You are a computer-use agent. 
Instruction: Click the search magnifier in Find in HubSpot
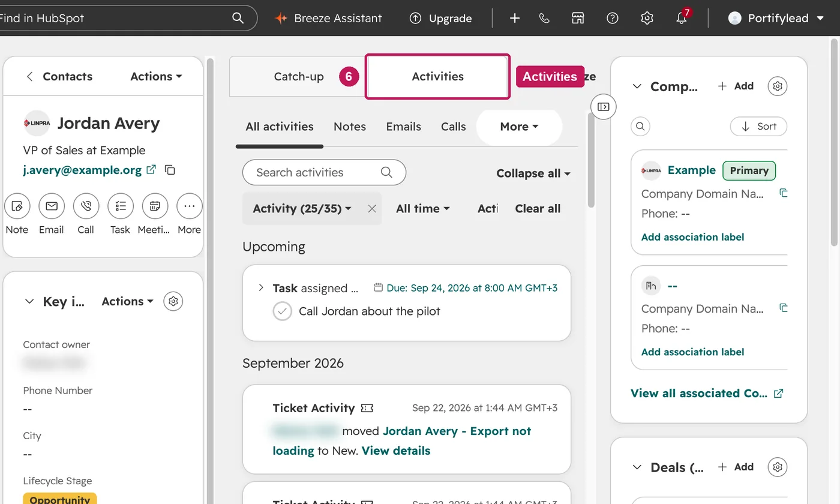click(x=238, y=18)
